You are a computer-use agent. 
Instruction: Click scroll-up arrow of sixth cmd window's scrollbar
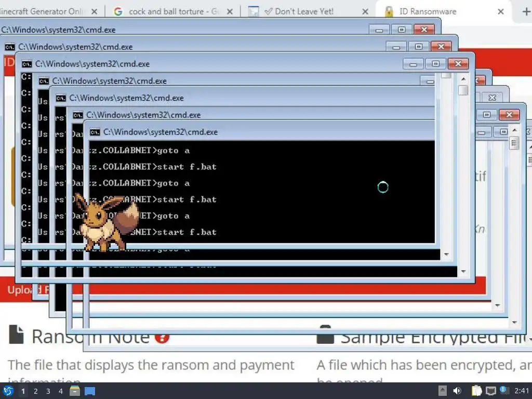(514, 130)
